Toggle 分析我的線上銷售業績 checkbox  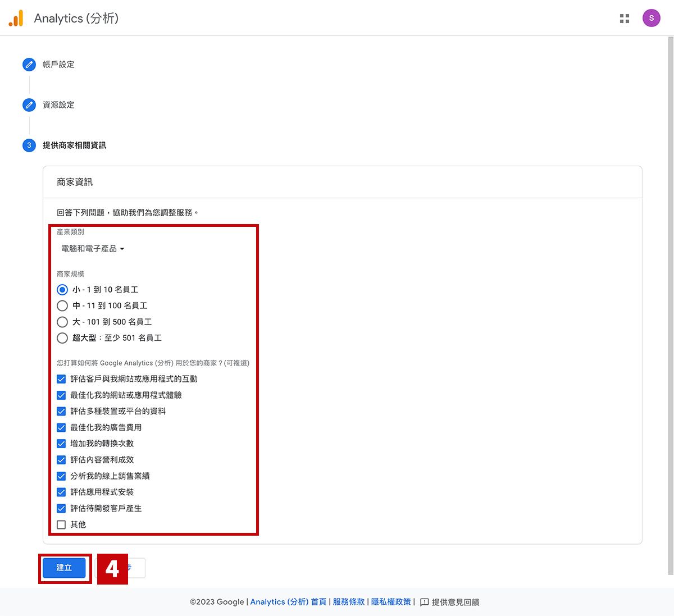coord(62,476)
